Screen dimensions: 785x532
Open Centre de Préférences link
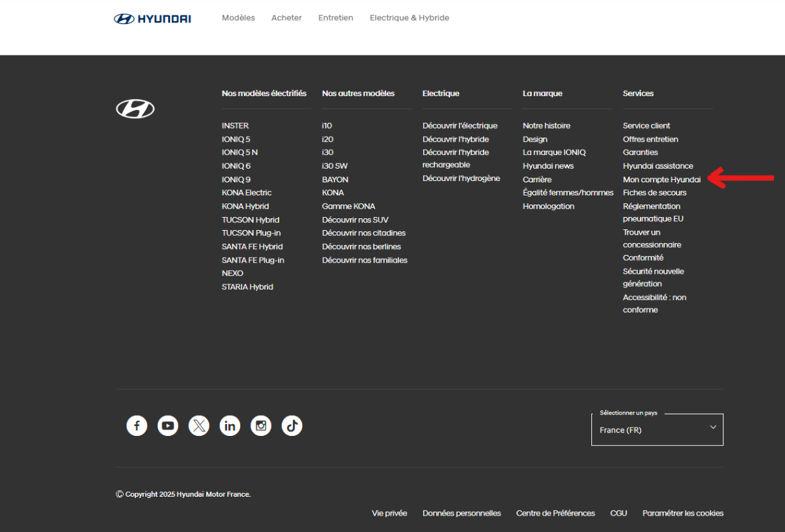point(555,513)
